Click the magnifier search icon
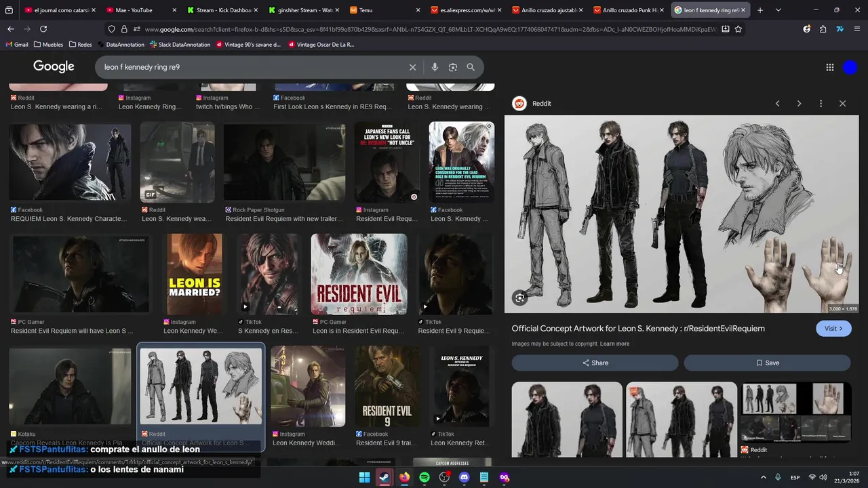868x488 pixels. 471,67
